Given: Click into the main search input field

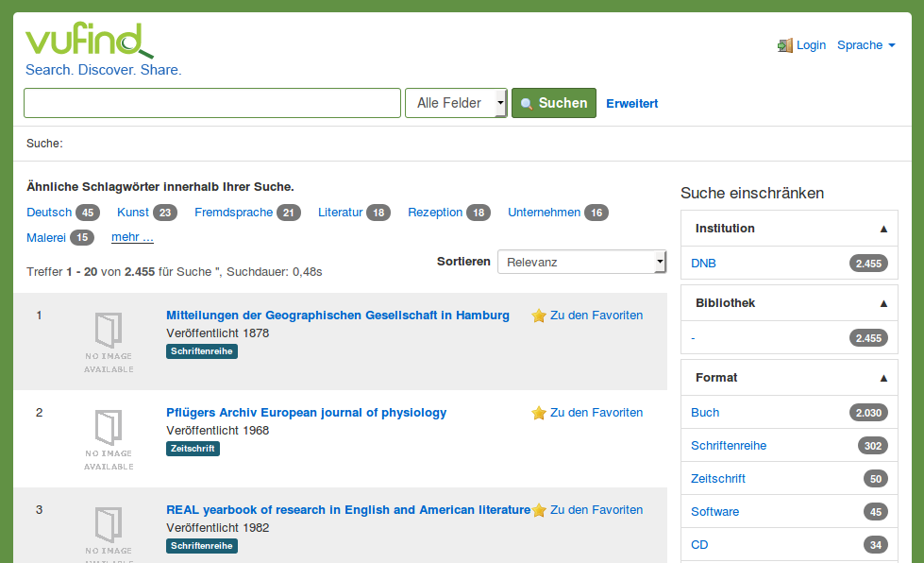Looking at the screenshot, I should point(212,103).
